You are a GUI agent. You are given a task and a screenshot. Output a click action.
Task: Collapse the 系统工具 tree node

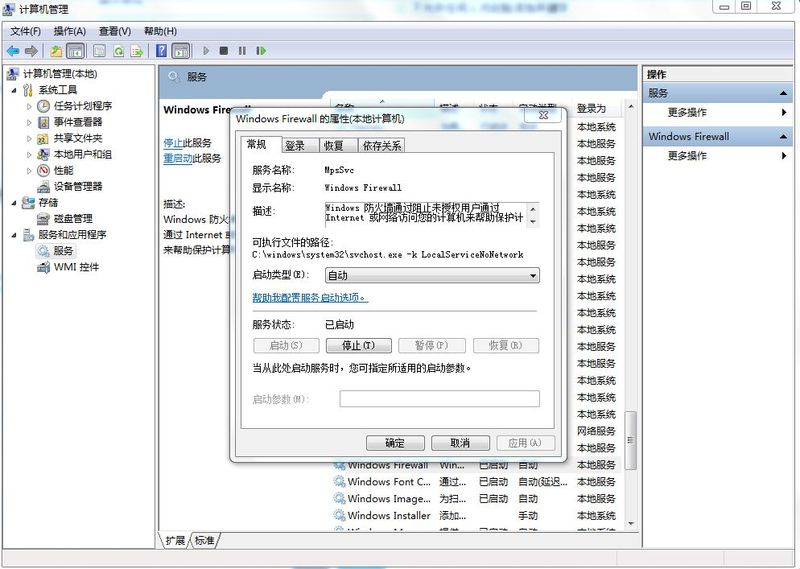(13, 90)
